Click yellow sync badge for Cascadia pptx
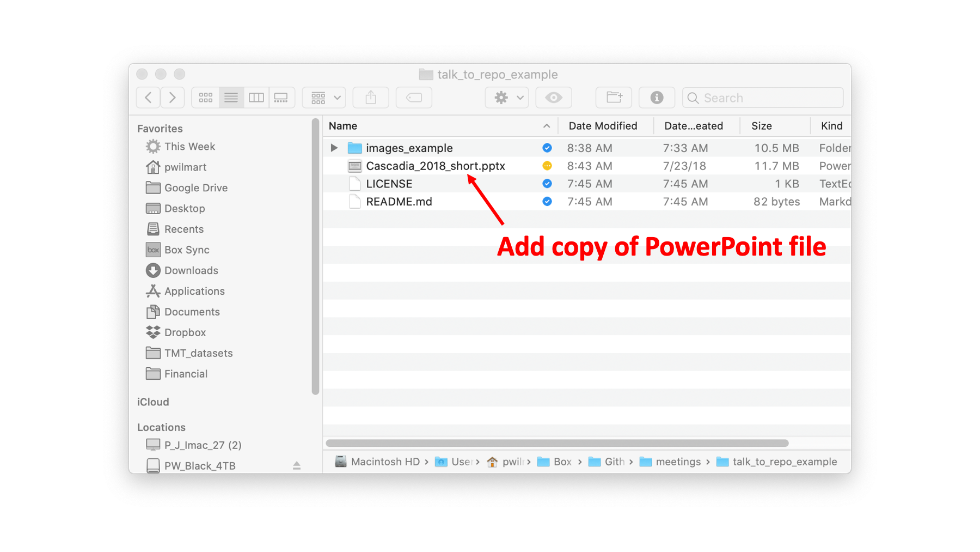 [547, 166]
